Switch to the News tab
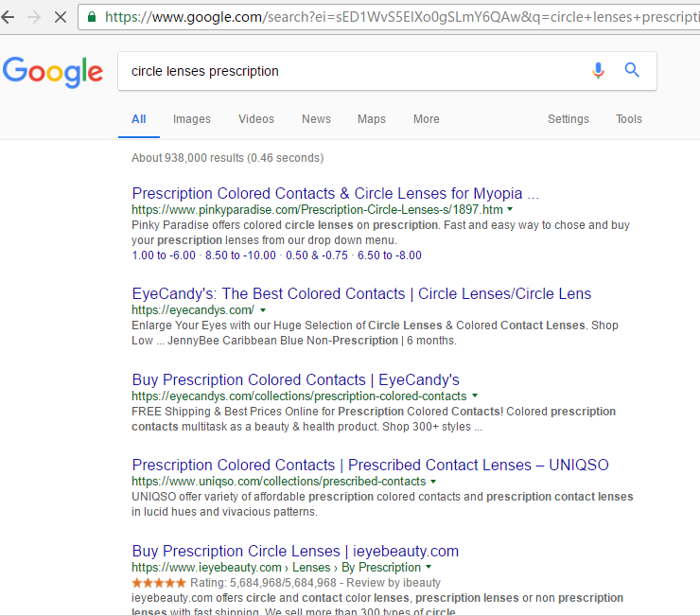This screenshot has height=616, width=700. point(316,119)
